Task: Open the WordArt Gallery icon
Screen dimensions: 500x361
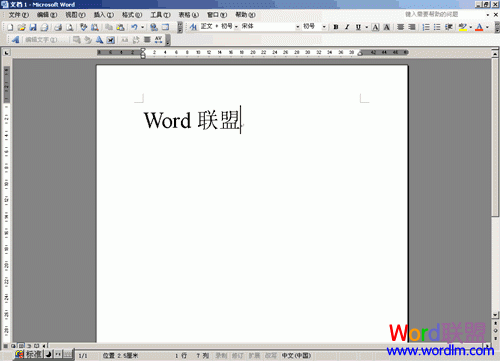Action: coord(77,40)
